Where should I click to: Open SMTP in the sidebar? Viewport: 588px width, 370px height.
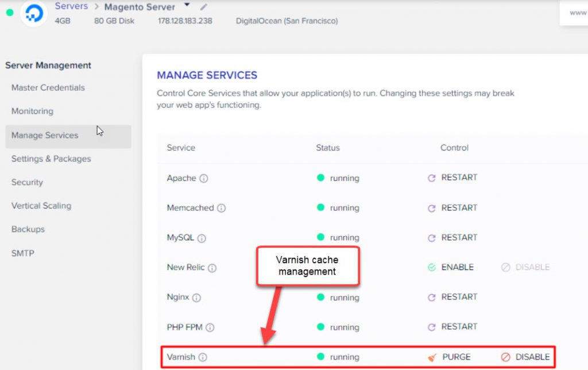click(22, 253)
